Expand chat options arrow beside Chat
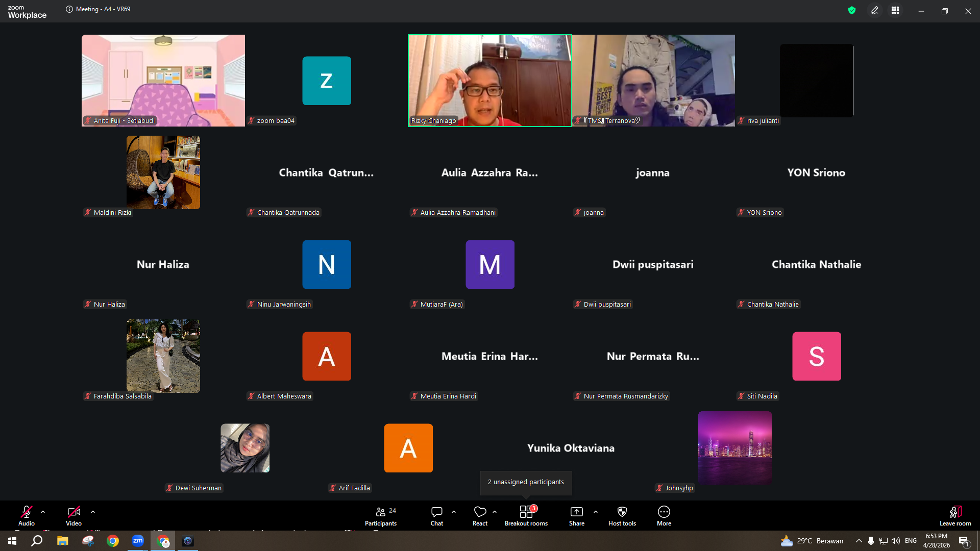980x551 pixels. click(x=454, y=512)
